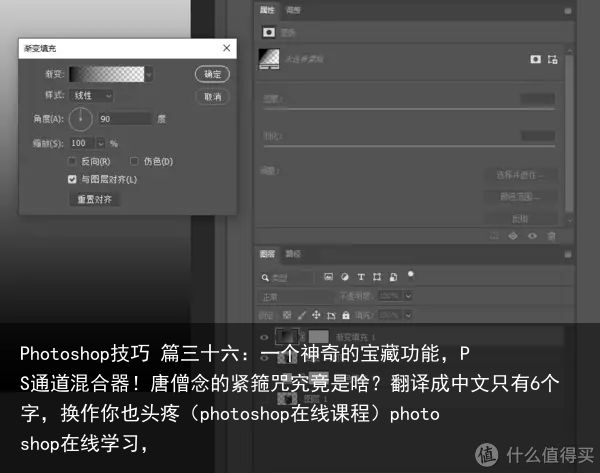Select the 渐变填充 1 layer gradient thumbnail
The width and height of the screenshot is (600, 473).
point(287,337)
